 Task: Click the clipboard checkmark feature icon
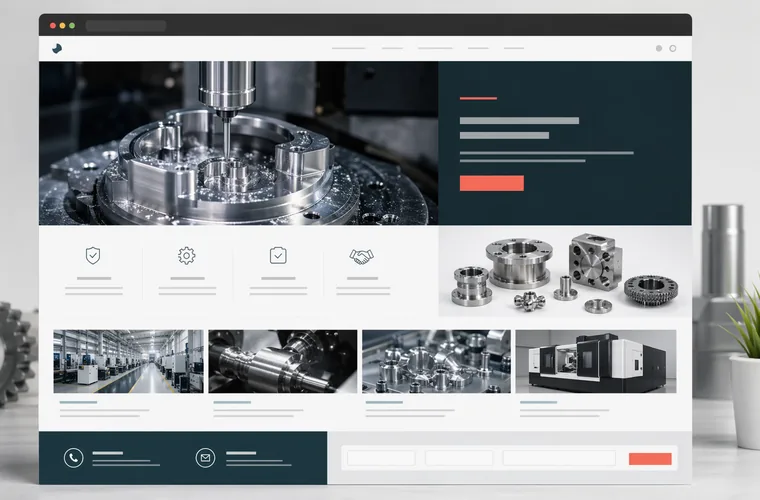278,256
